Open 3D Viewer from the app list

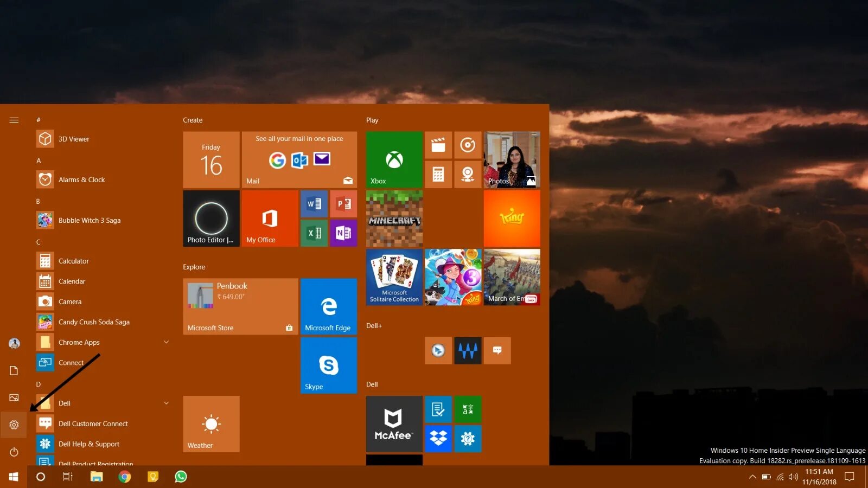point(104,139)
